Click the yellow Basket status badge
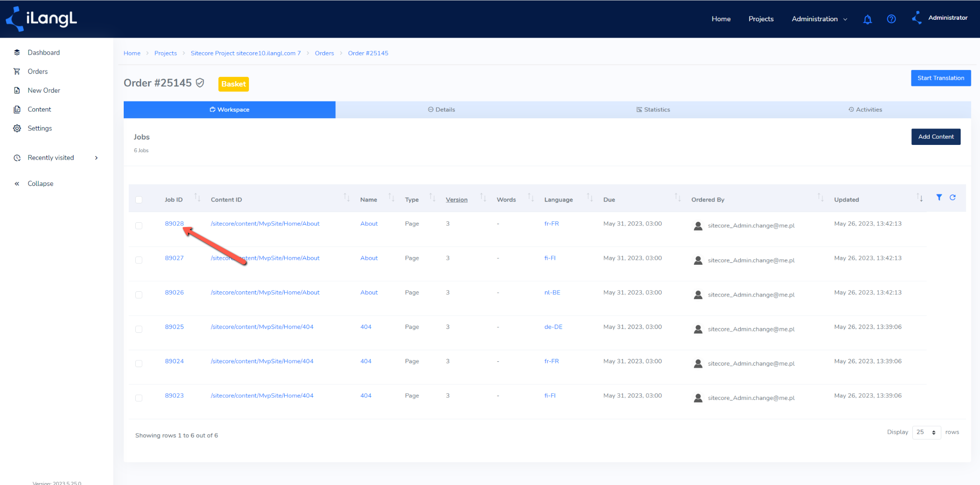980x485 pixels. tap(234, 84)
